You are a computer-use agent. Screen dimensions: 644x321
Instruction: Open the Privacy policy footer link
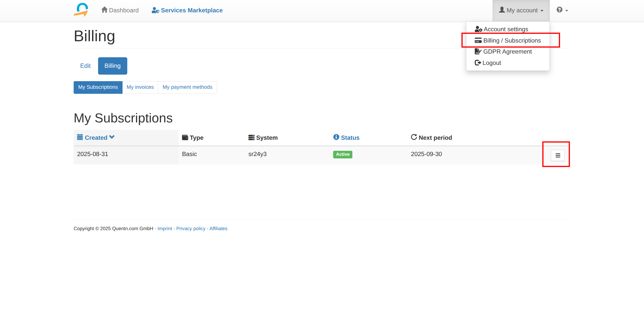pyautogui.click(x=191, y=229)
